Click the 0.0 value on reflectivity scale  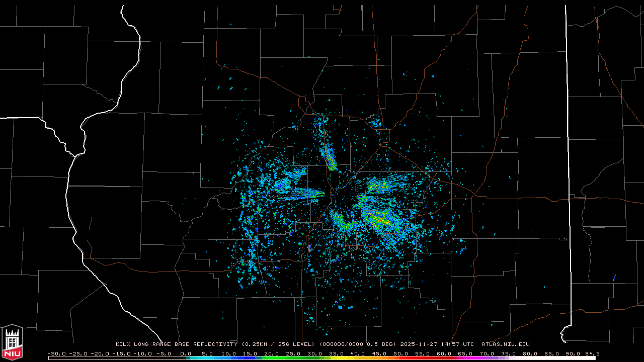coord(186,353)
